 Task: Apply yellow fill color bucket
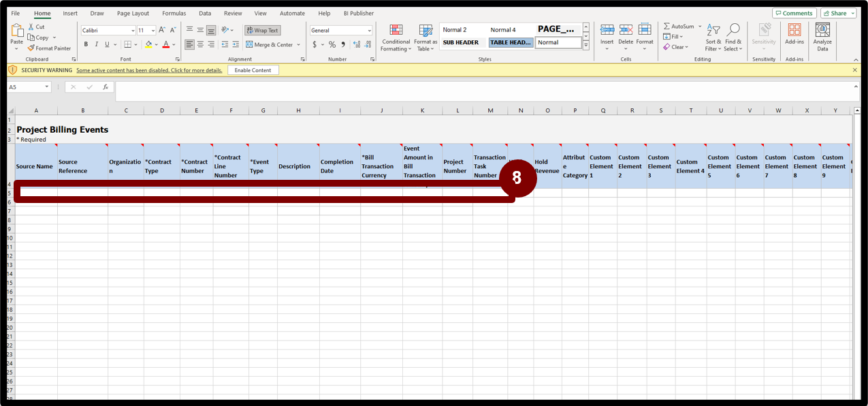pos(148,44)
